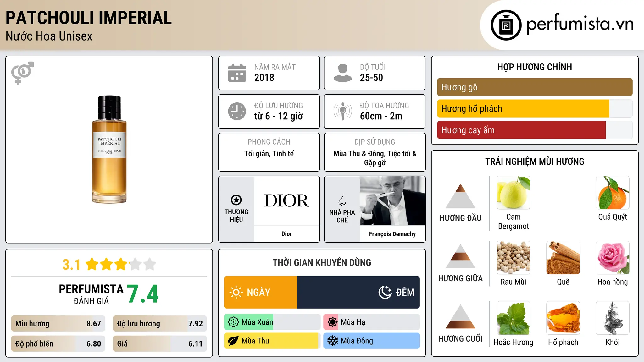
Task: Click the 25-50 age range value
Action: click(x=371, y=78)
